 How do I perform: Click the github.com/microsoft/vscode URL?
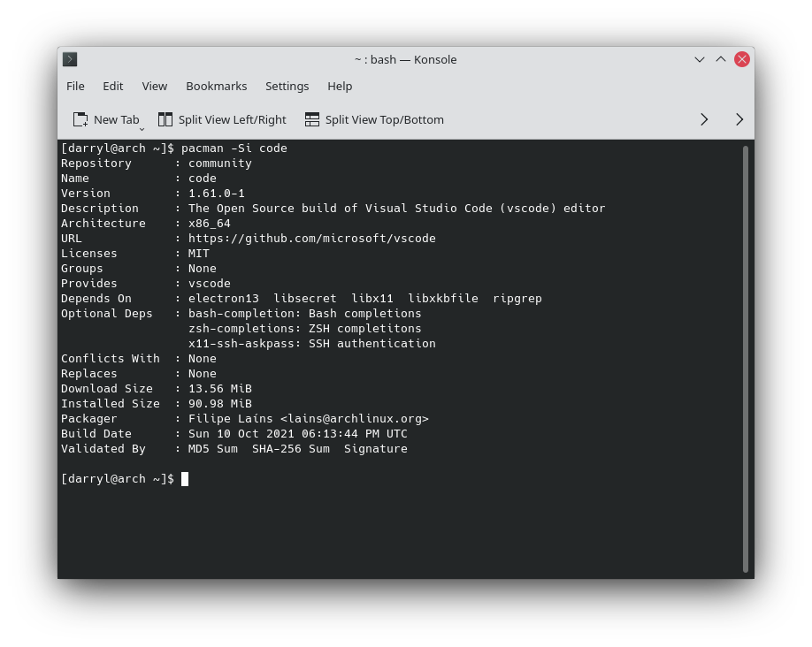[x=311, y=239]
